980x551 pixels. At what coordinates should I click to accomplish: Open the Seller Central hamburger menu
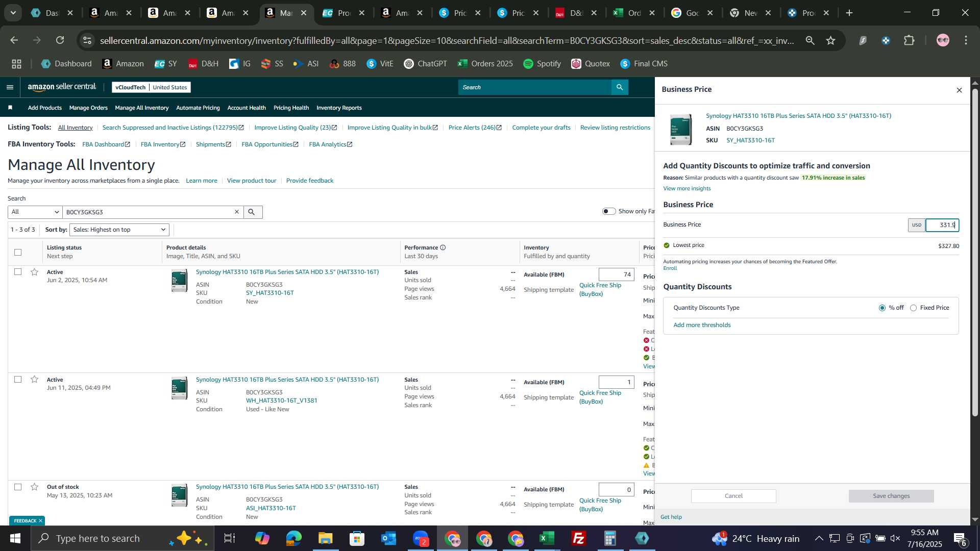pos(10,87)
